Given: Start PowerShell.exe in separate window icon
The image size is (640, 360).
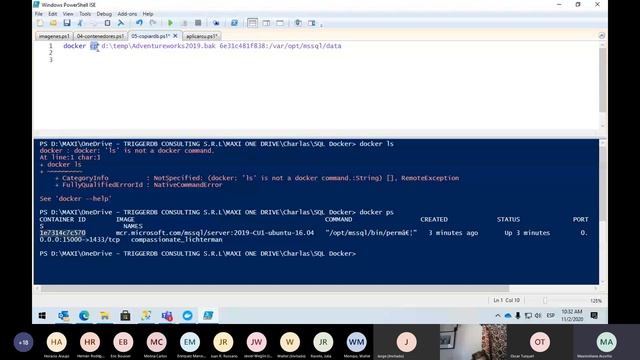Looking at the screenshot, I should click(x=234, y=23).
